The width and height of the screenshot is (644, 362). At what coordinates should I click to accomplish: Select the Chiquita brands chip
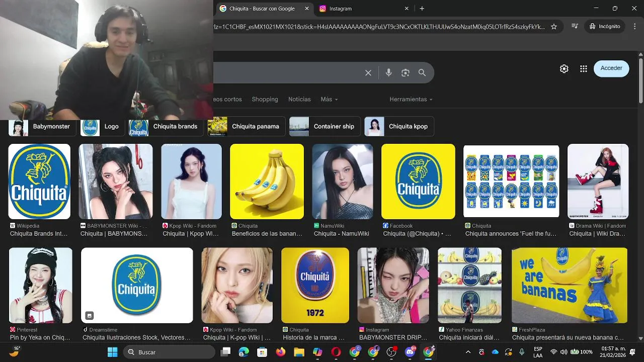pos(166,127)
